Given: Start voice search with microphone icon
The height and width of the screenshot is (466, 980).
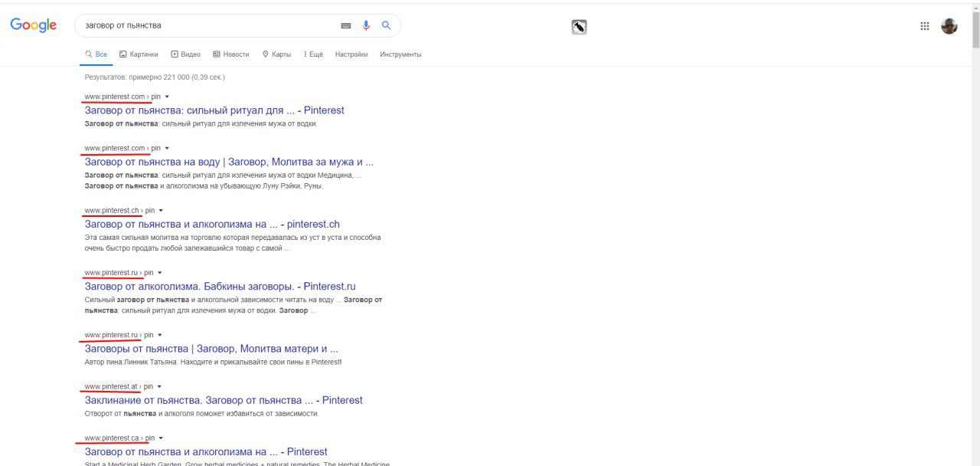Looking at the screenshot, I should (x=367, y=25).
